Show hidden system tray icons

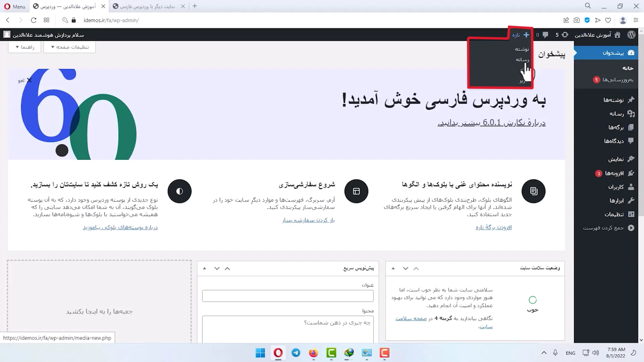coord(544,353)
